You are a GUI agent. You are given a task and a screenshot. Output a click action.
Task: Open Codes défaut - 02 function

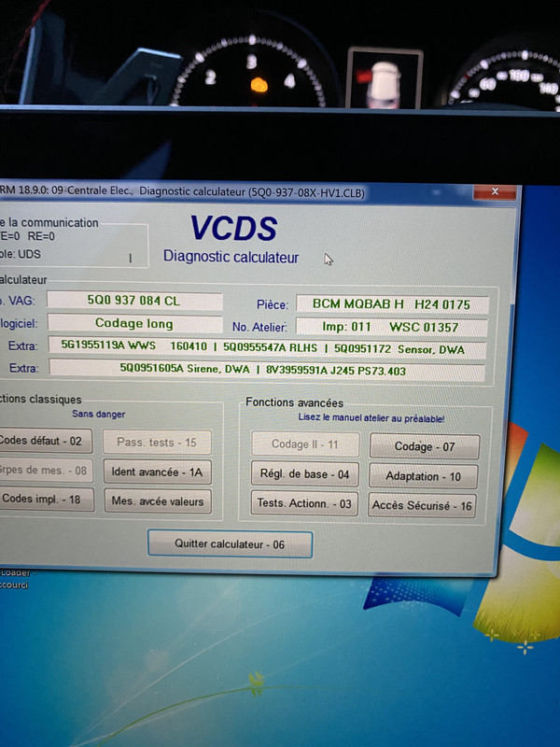(x=44, y=441)
